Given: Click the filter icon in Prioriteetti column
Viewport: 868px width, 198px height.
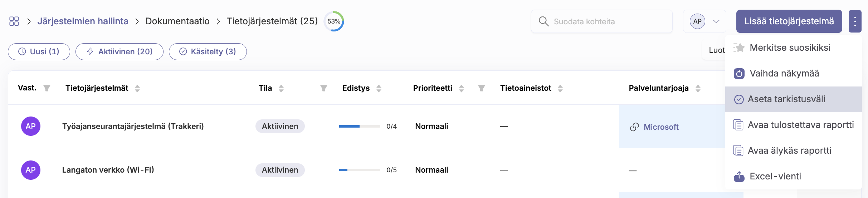Looking at the screenshot, I should pyautogui.click(x=482, y=88).
